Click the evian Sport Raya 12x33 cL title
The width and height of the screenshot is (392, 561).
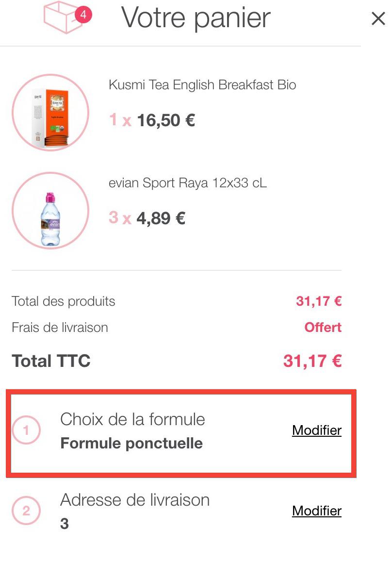click(187, 183)
